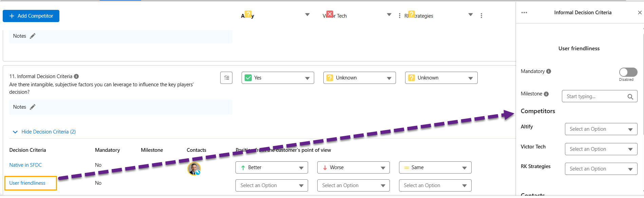Click the Milestone search input field
644x198 pixels.
594,96
